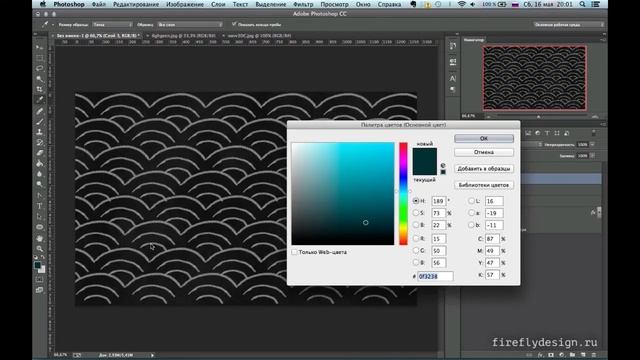Open collapsed Character panel icon

tap(453, 78)
